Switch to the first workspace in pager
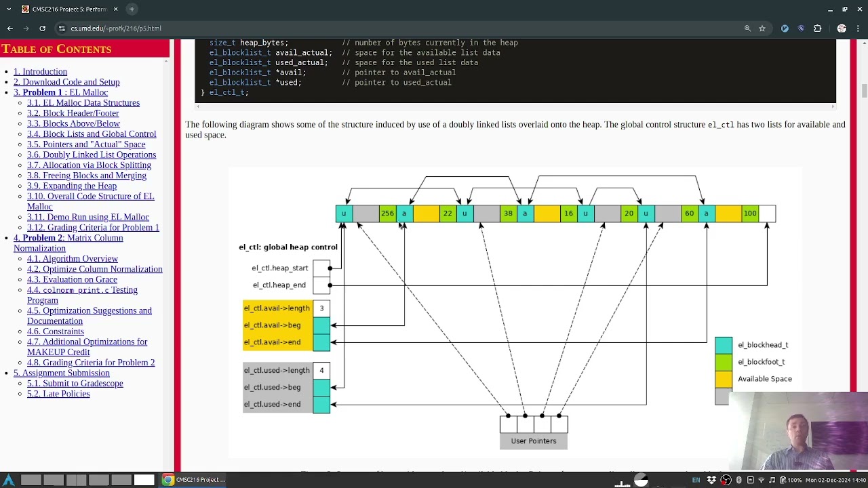The width and height of the screenshot is (868, 488). (31, 480)
